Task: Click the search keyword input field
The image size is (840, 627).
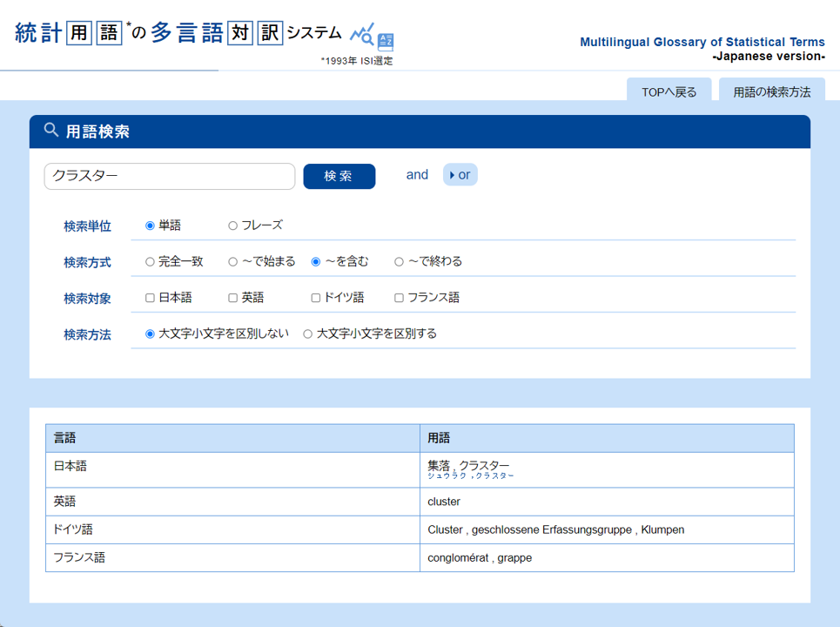Action: 170,176
